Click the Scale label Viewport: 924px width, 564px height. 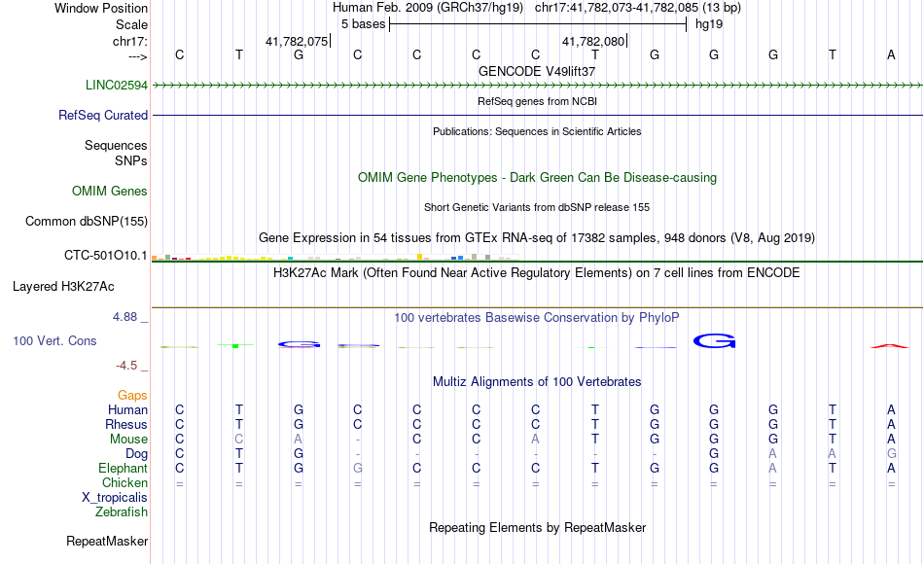(x=131, y=24)
